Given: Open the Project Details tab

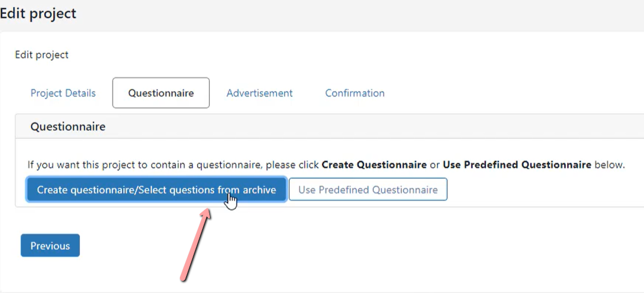Looking at the screenshot, I should click(63, 93).
